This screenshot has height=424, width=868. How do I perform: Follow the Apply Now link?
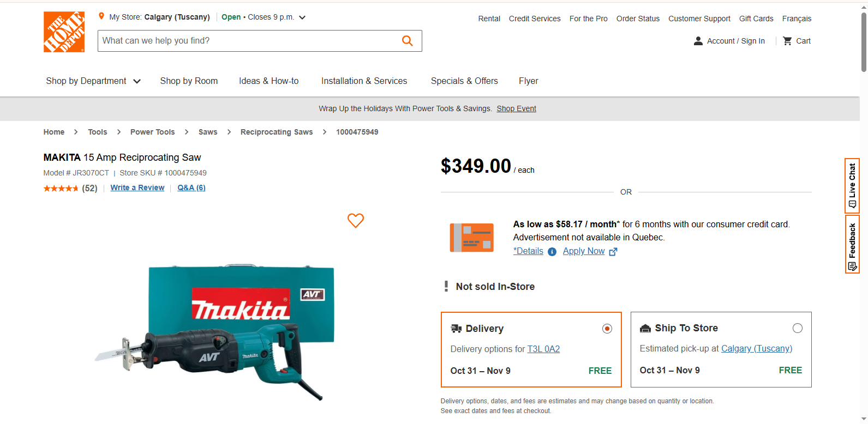coord(584,251)
